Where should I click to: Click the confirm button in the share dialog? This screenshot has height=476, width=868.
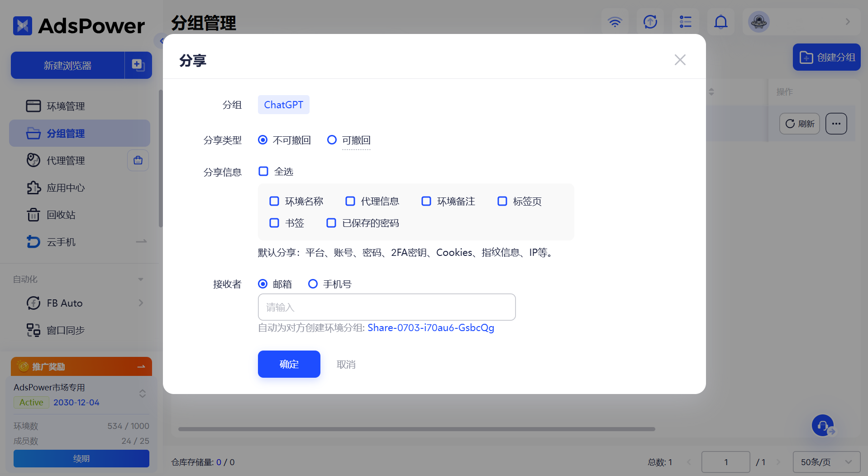point(289,364)
